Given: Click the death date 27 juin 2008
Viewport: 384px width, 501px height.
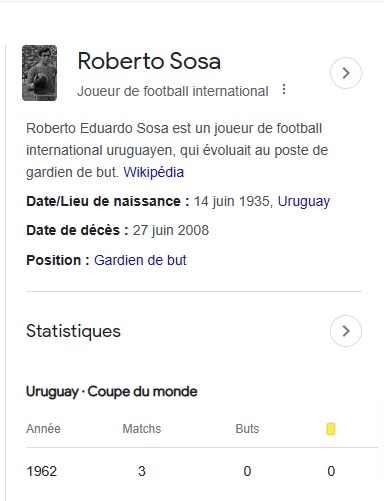Looking at the screenshot, I should 171,230.
